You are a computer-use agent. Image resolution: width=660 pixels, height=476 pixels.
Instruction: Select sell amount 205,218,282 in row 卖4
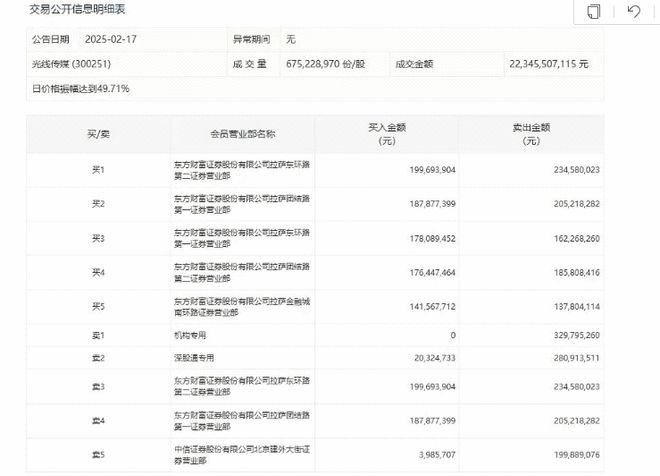pyautogui.click(x=577, y=421)
